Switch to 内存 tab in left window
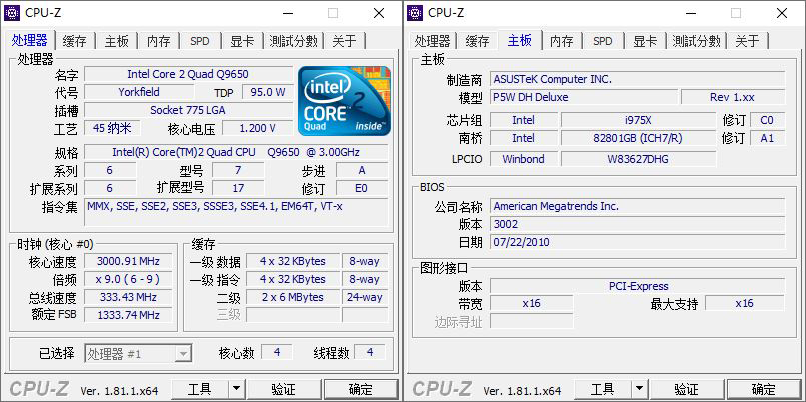806x402 pixels. (x=158, y=41)
